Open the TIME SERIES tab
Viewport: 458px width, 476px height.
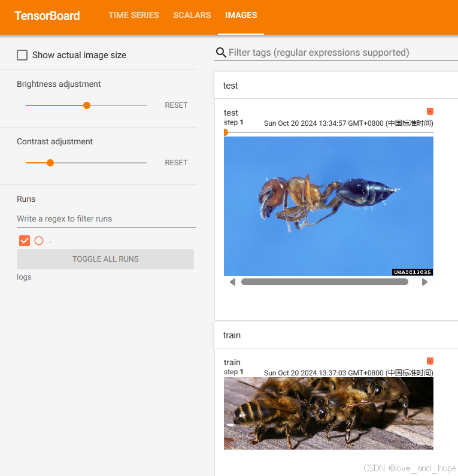click(134, 15)
